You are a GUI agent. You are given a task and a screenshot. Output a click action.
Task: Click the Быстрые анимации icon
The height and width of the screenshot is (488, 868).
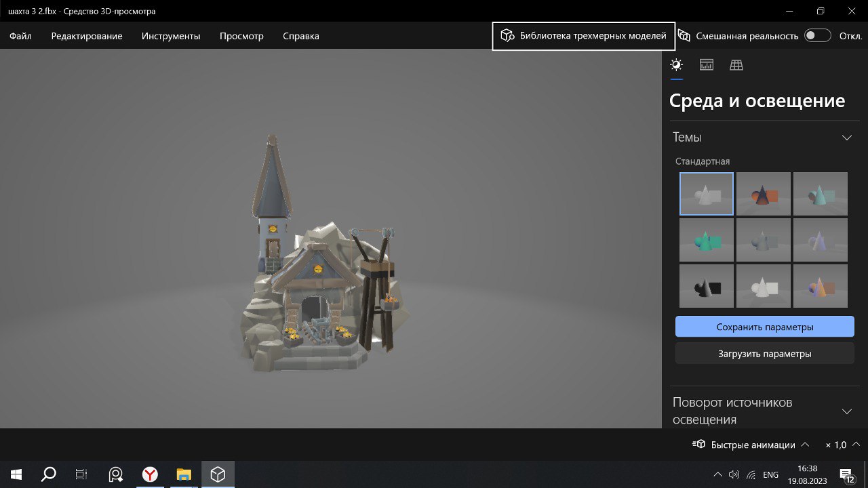pos(698,445)
